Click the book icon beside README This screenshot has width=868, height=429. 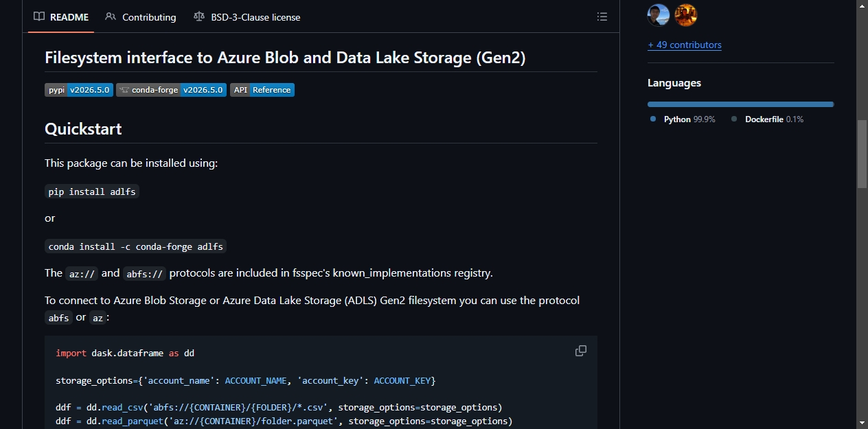39,17
